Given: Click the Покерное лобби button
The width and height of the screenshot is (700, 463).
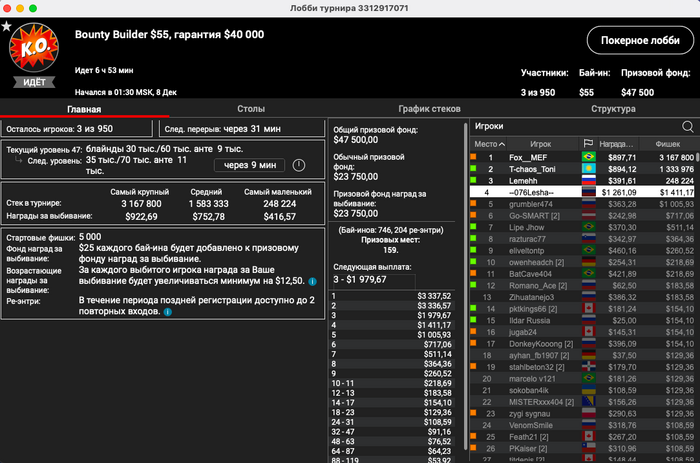Looking at the screenshot, I should (640, 40).
